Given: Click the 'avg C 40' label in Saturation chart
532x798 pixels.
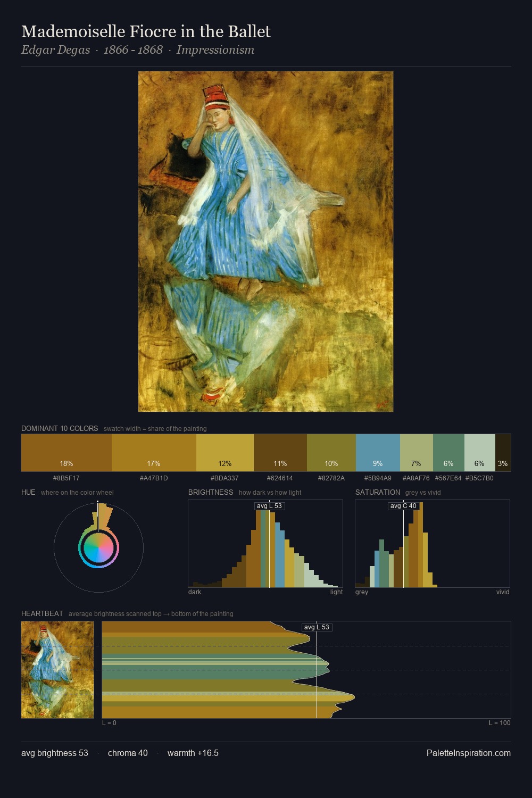Looking at the screenshot, I should pos(403,506).
